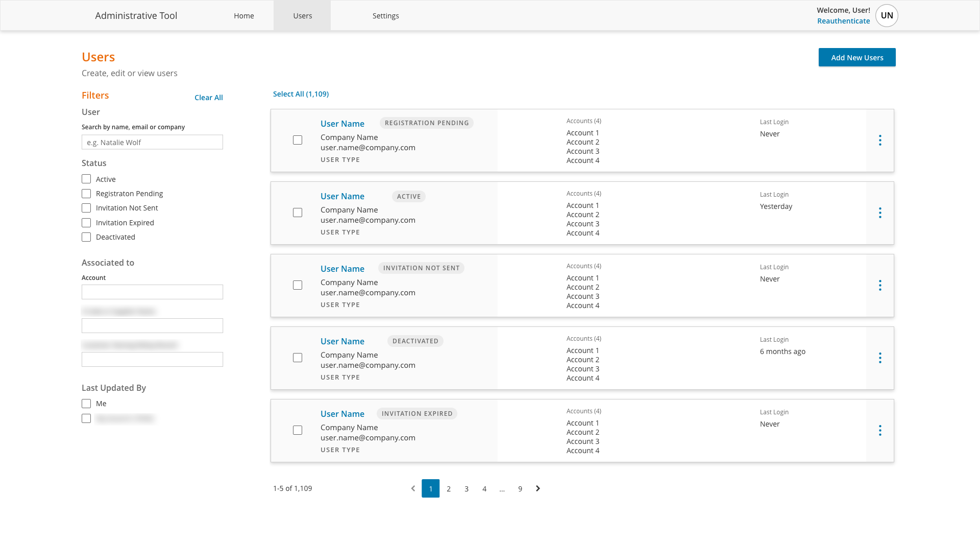Open the Settings tab
980x541 pixels.
385,16
